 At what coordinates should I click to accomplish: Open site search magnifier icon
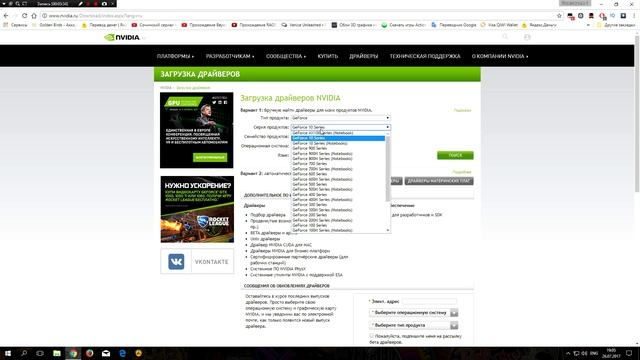(x=505, y=37)
